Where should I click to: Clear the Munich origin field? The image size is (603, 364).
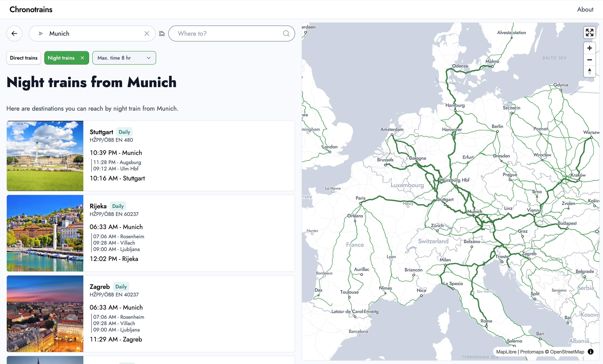(x=147, y=33)
